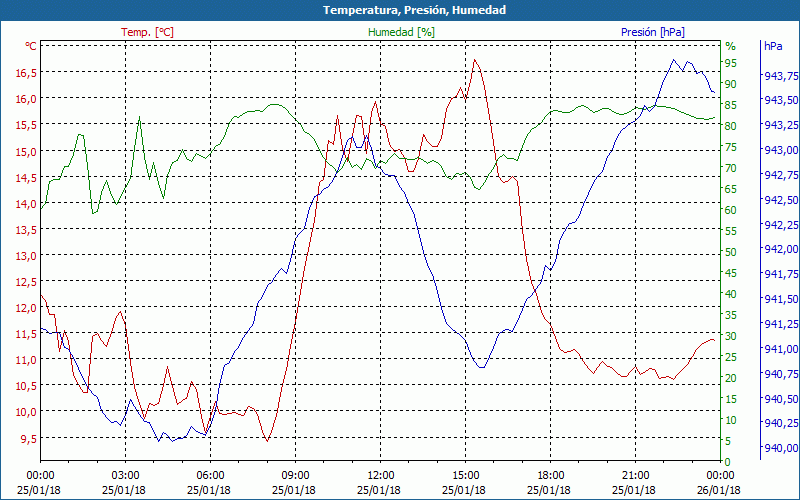Click the "°C" unit on temperature axis

(x=31, y=46)
